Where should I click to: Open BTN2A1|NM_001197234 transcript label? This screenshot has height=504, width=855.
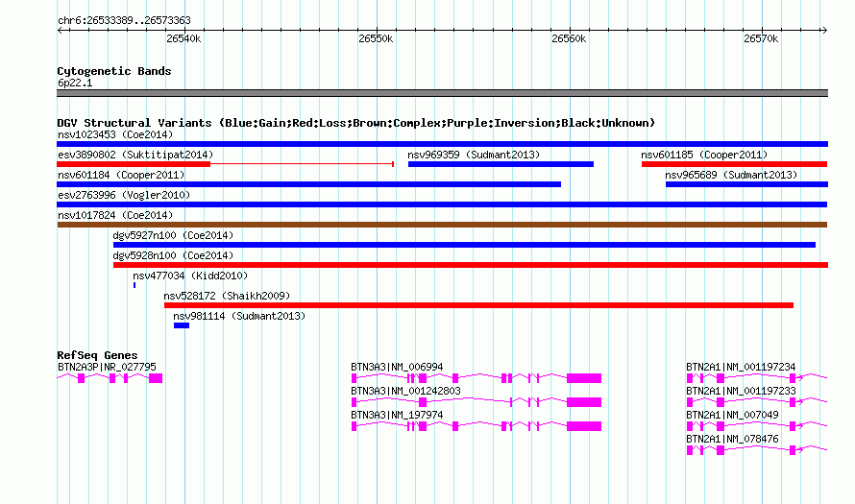click(x=741, y=367)
